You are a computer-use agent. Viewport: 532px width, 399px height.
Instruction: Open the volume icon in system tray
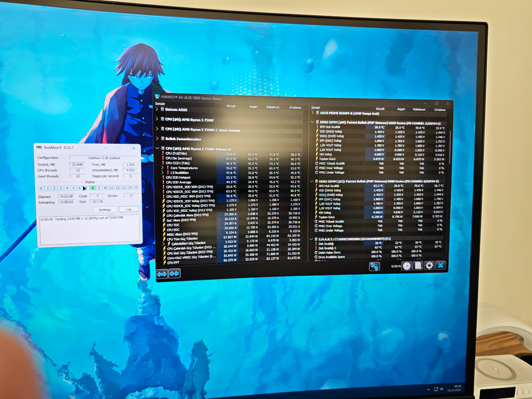[441, 389]
